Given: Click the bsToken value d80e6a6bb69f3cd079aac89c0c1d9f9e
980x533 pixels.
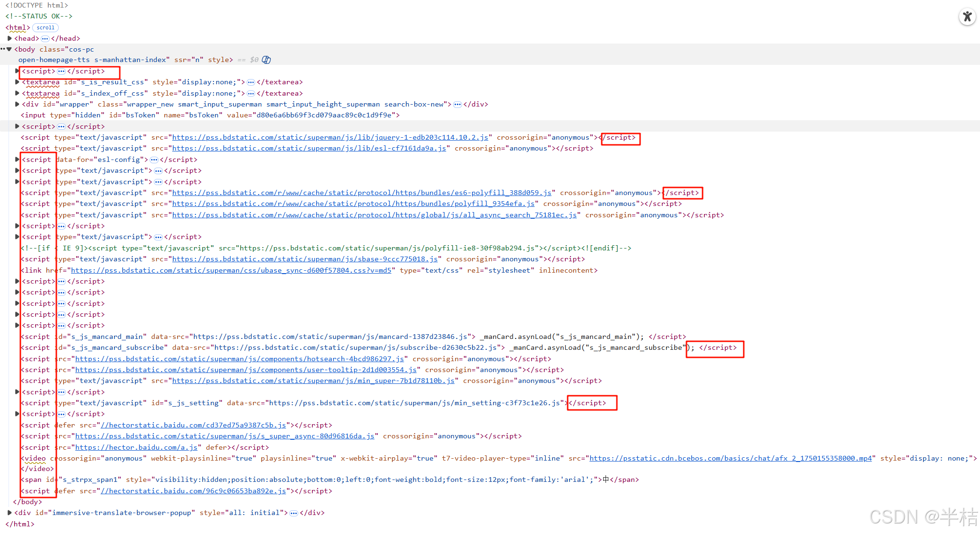Looking at the screenshot, I should [x=324, y=115].
